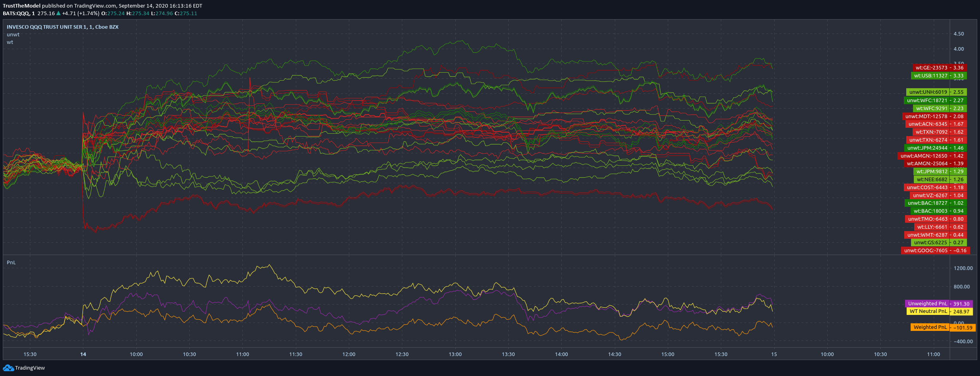This screenshot has height=376, width=980.
Task: Click the wt indicator legend
Action: [x=10, y=42]
